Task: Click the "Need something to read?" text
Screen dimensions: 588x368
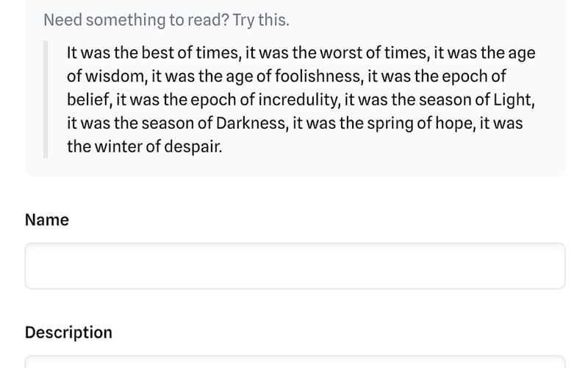Action: [135, 20]
